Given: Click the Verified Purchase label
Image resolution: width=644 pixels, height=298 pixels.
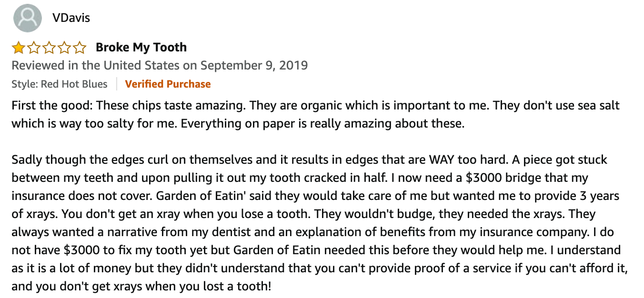Looking at the screenshot, I should (x=168, y=84).
